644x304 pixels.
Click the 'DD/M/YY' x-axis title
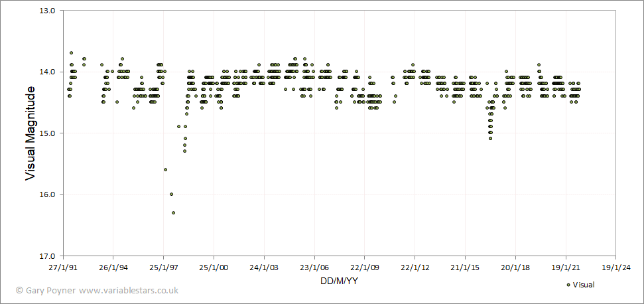tap(340, 281)
